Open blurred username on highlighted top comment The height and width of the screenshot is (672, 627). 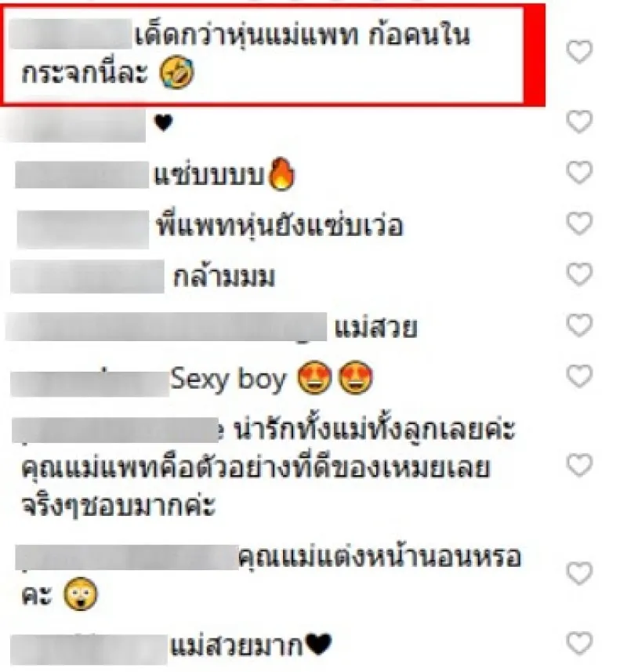(x=71, y=34)
